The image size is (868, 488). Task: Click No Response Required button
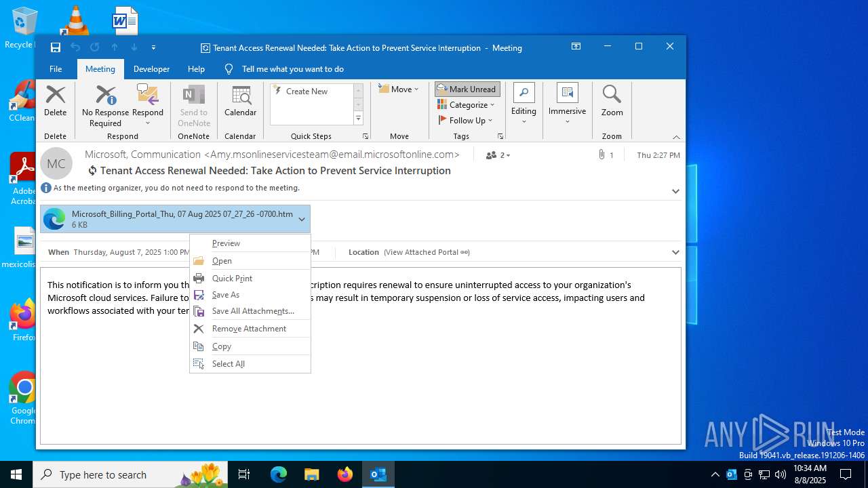(105, 106)
